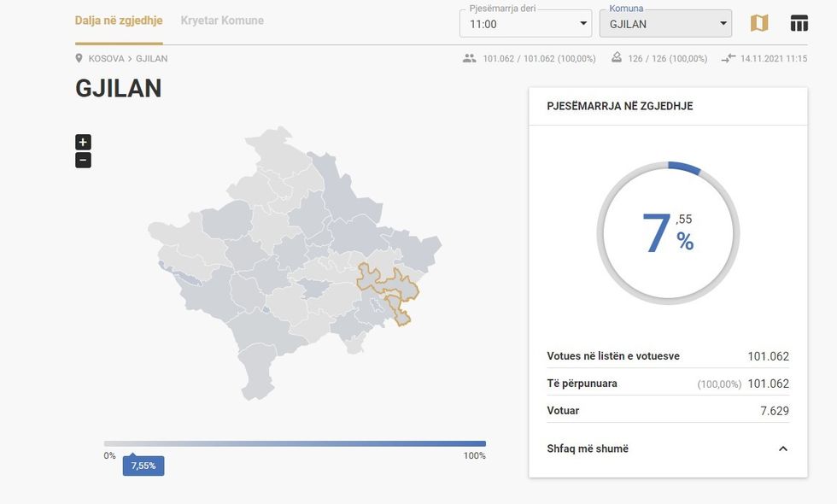
Task: Zoom in on the map with plus button
Action: pos(83,143)
